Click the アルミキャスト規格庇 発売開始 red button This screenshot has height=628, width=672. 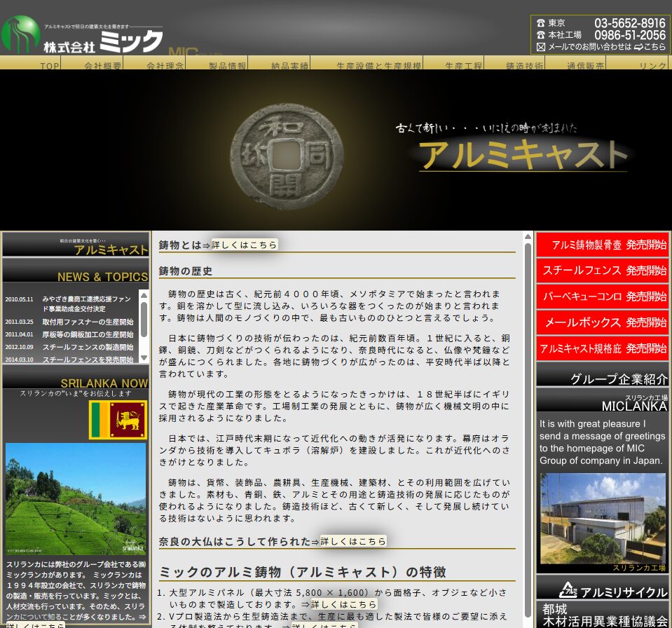tap(602, 348)
